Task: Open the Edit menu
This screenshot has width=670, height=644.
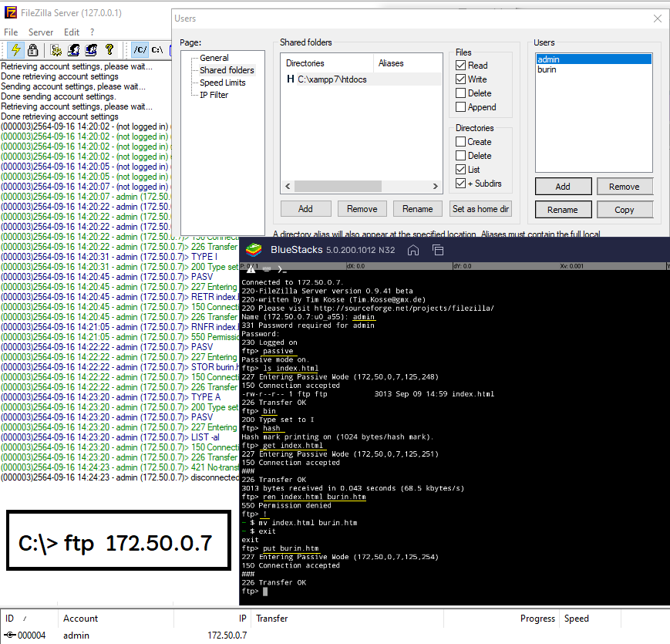Action: pyautogui.click(x=72, y=32)
